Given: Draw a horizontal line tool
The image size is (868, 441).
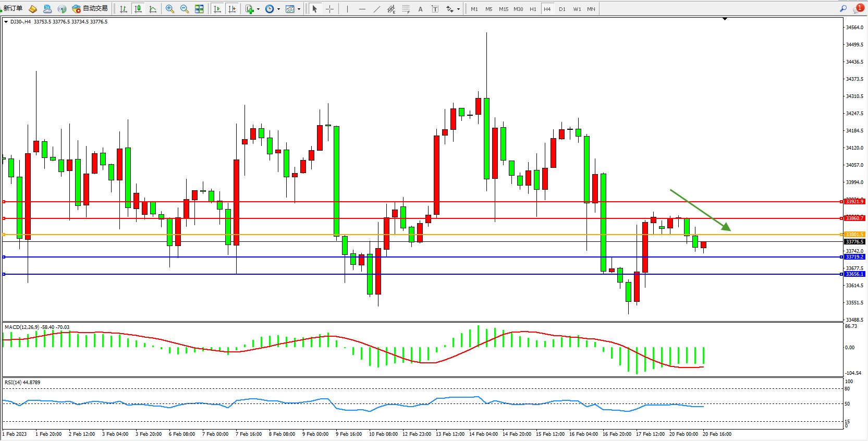Looking at the screenshot, I should coord(362,9).
